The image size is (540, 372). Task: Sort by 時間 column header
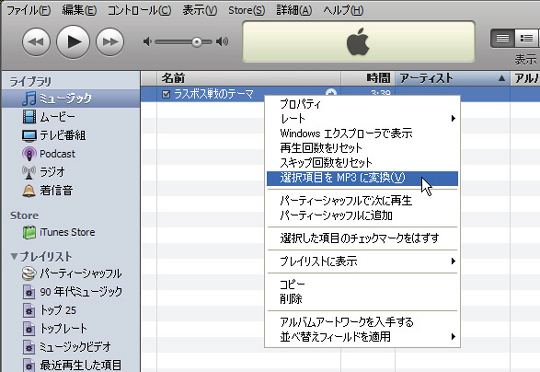(368, 78)
